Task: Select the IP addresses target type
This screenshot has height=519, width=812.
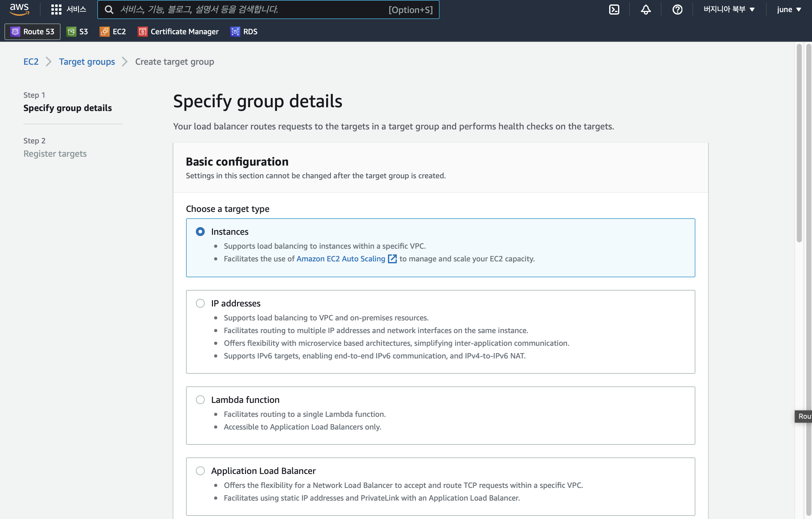Action: (x=200, y=303)
